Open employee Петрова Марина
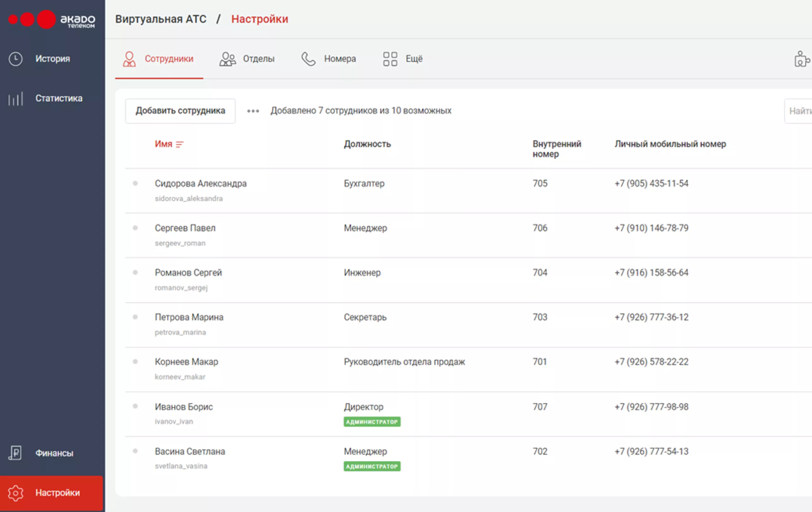Image resolution: width=812 pixels, height=512 pixels. (189, 317)
